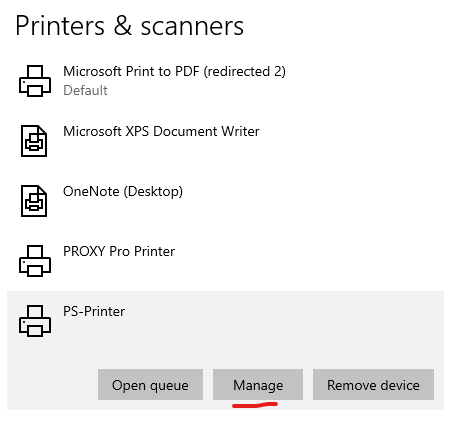Click the word scanners in the page title
The width and height of the screenshot is (463, 431).
click(192, 27)
